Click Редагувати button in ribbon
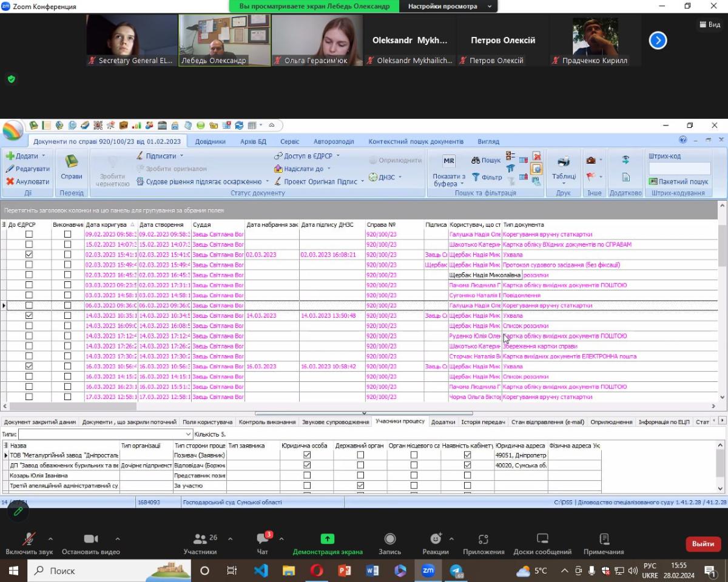The width and height of the screenshot is (728, 582). click(28, 169)
